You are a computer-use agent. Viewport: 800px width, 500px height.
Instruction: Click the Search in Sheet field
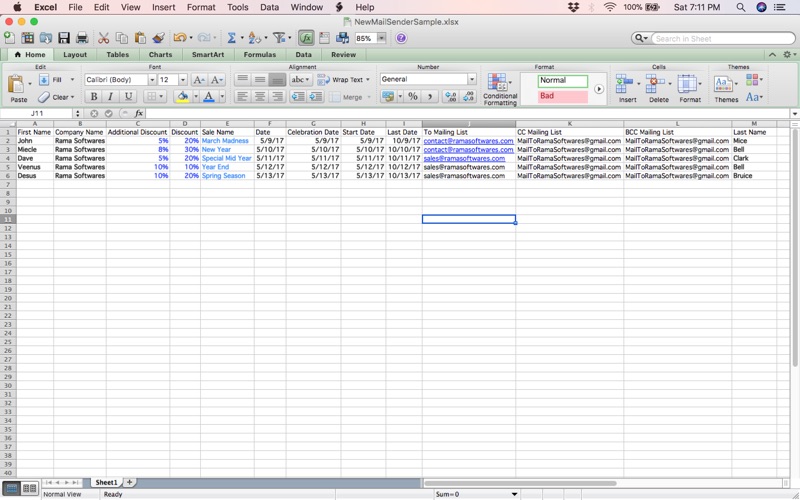[723, 38]
